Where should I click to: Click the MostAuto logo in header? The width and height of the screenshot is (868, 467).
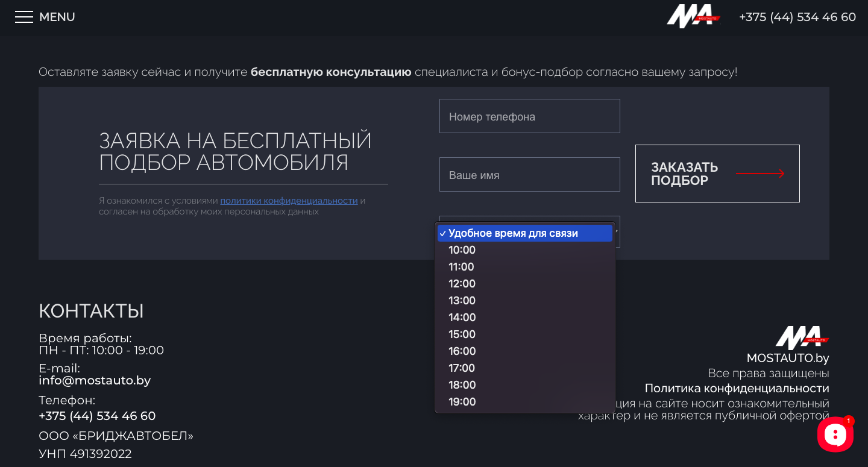693,16
